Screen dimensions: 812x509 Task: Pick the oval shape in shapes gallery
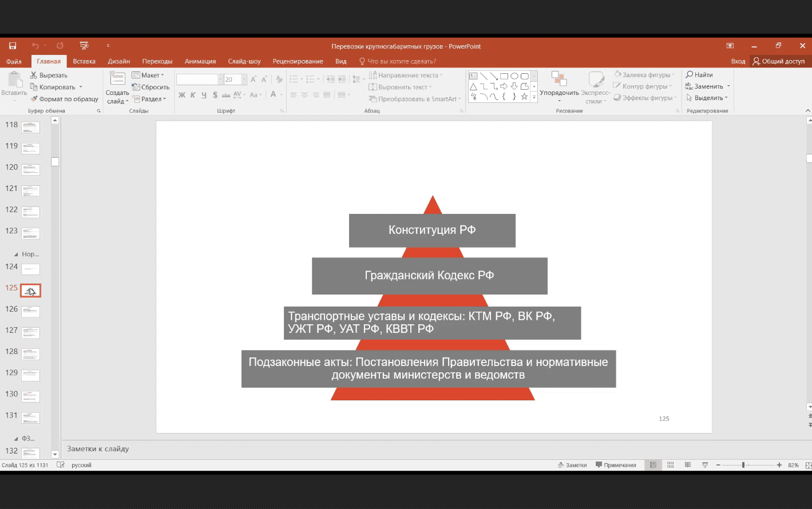(514, 76)
